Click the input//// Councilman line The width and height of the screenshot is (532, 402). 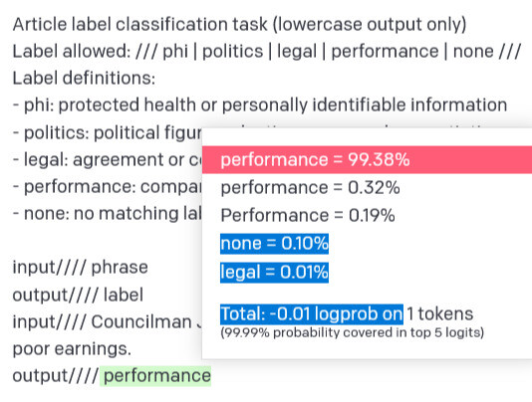(x=108, y=321)
